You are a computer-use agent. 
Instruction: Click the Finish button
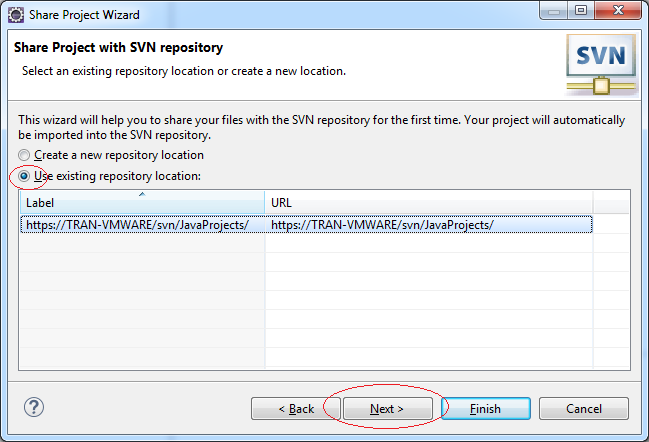point(486,409)
